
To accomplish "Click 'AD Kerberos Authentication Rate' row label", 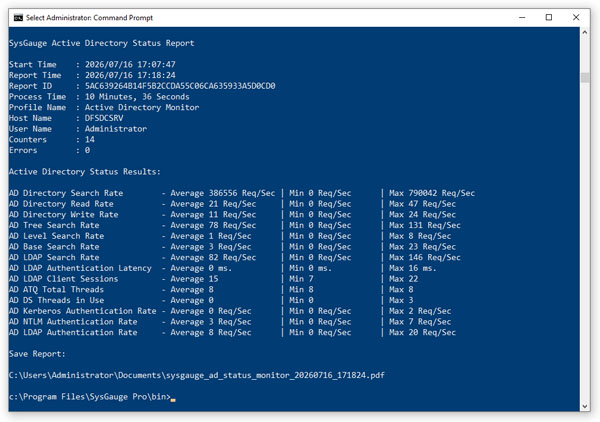I will (82, 311).
